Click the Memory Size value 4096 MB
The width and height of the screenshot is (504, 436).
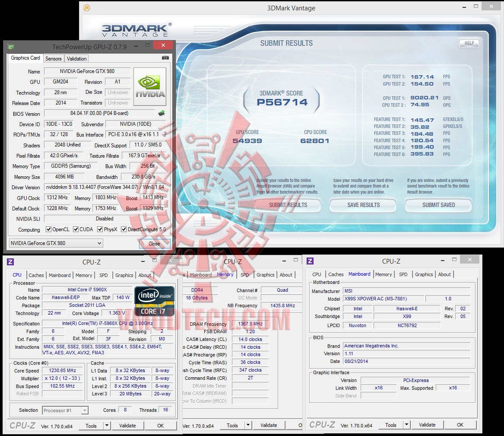64,177
